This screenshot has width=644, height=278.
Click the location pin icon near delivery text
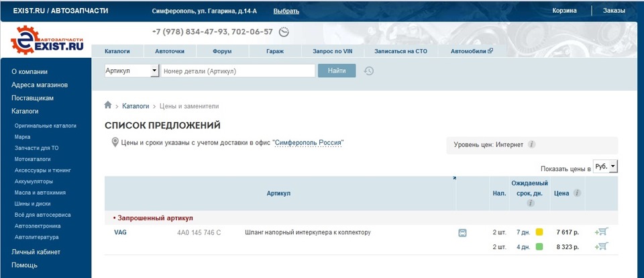[x=115, y=143]
